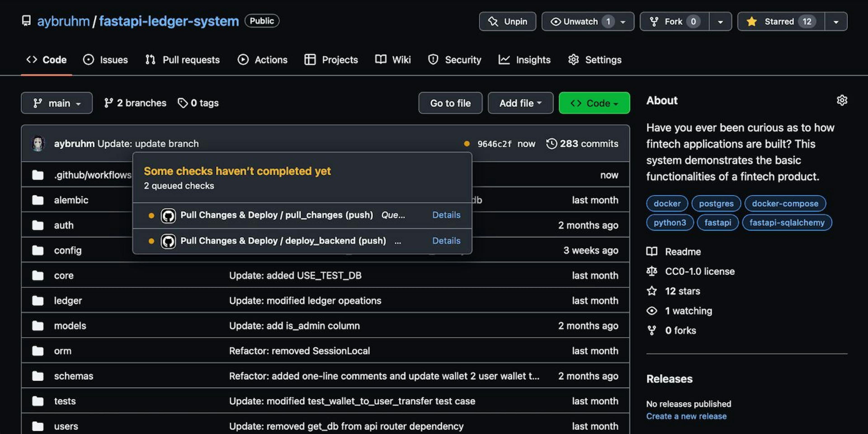Click the alembic folder icon

38,200
